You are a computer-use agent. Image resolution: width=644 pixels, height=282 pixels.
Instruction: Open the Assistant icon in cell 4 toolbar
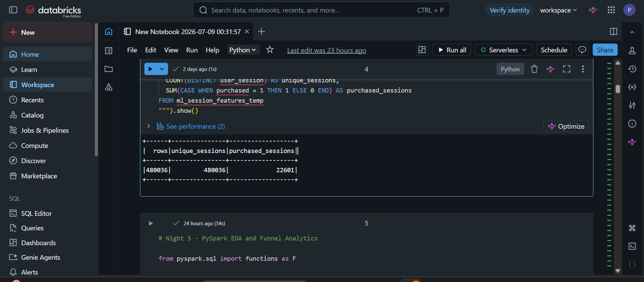point(551,69)
